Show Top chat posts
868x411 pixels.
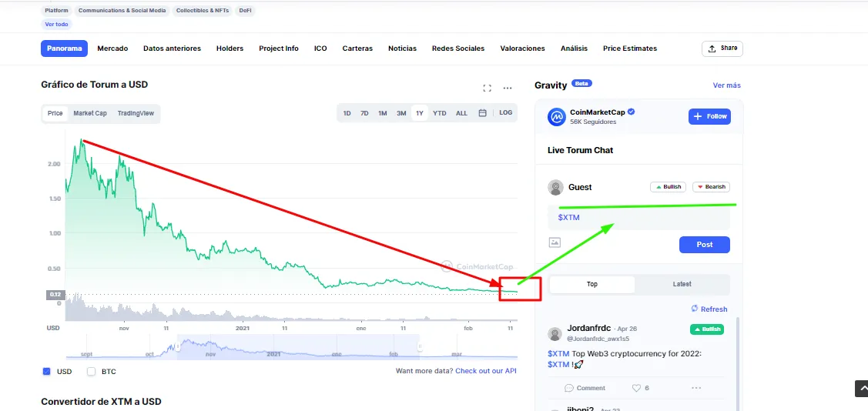click(592, 284)
